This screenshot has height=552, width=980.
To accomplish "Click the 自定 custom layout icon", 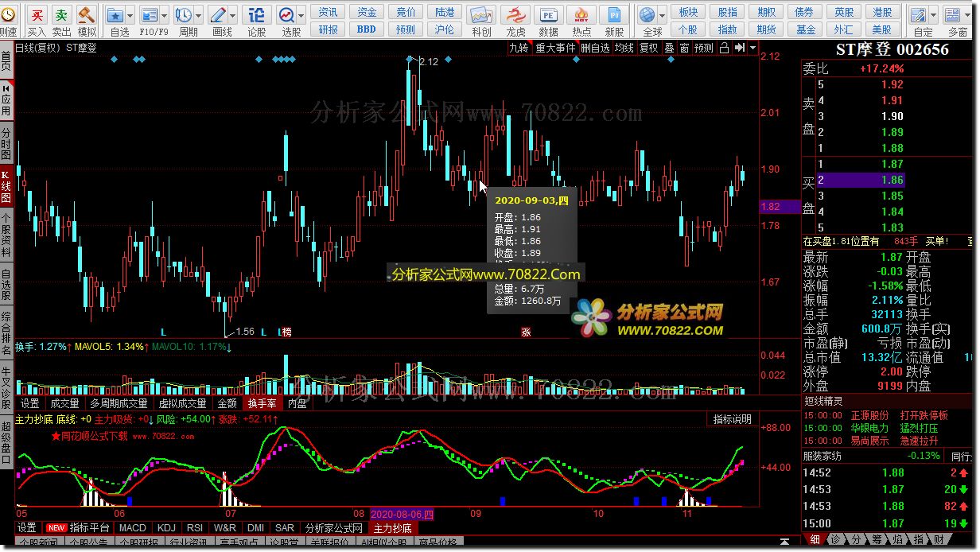I will 919,15.
